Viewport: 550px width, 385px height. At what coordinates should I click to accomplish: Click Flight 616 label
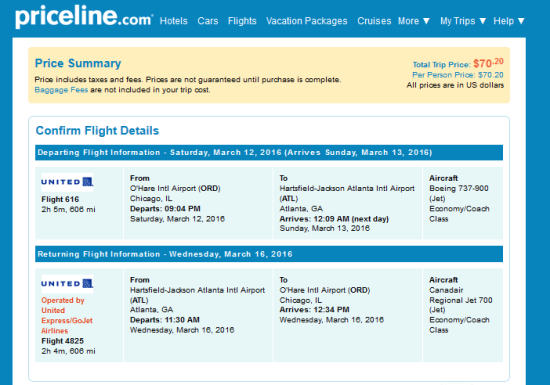point(60,199)
